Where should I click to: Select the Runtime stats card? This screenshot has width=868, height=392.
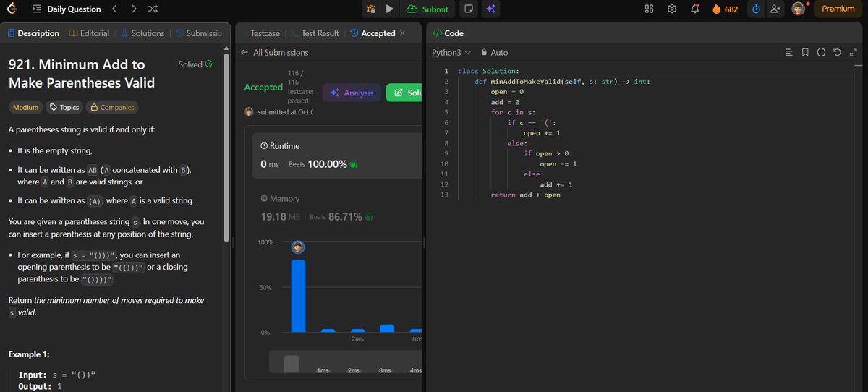[337, 155]
